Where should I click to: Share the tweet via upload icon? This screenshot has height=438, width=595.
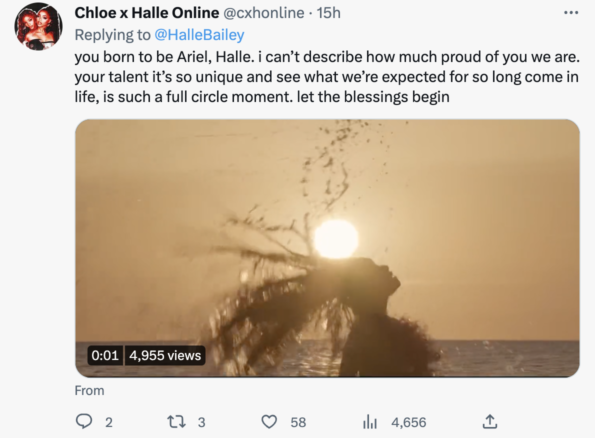coord(490,421)
